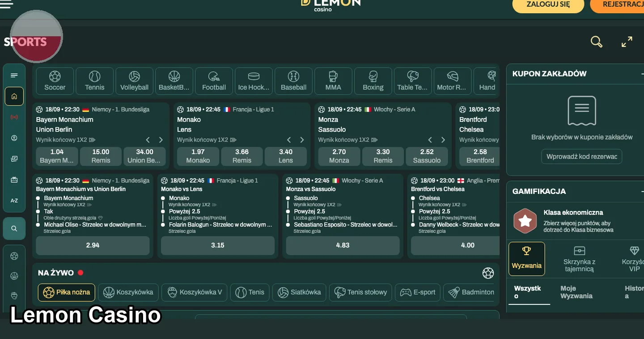Viewport: 644px width, 339px height.
Task: Bet on Lens win at 3.40
Action: 286,156
